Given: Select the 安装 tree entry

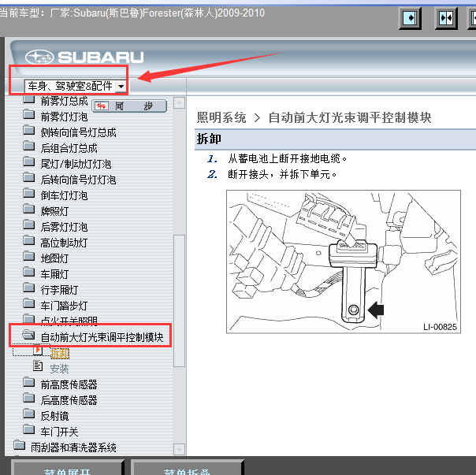Looking at the screenshot, I should [x=60, y=369].
